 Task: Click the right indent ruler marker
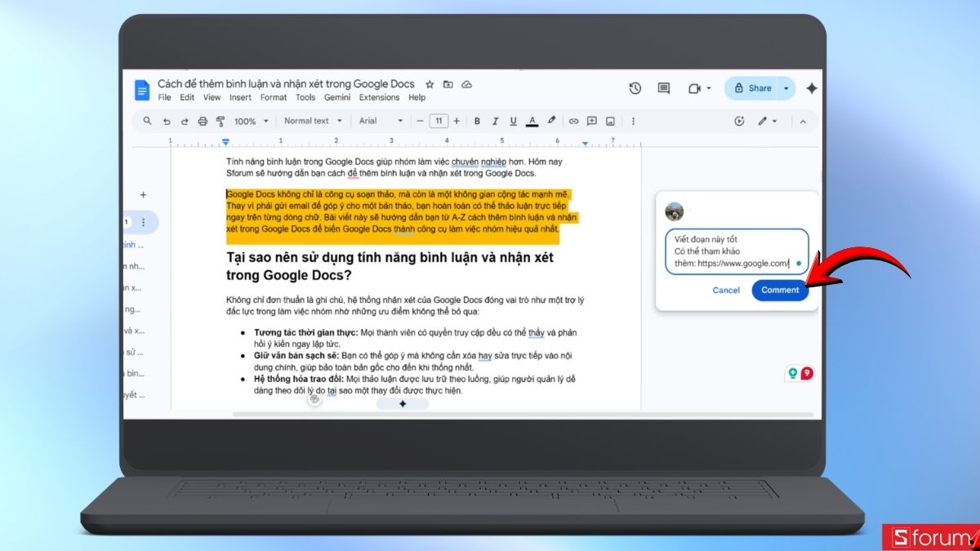click(x=585, y=144)
